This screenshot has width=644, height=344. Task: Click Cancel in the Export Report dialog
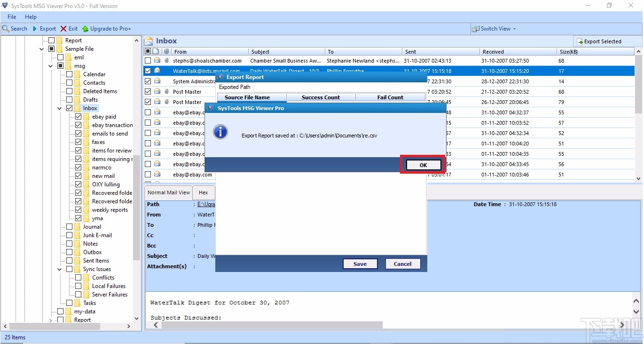pos(403,264)
